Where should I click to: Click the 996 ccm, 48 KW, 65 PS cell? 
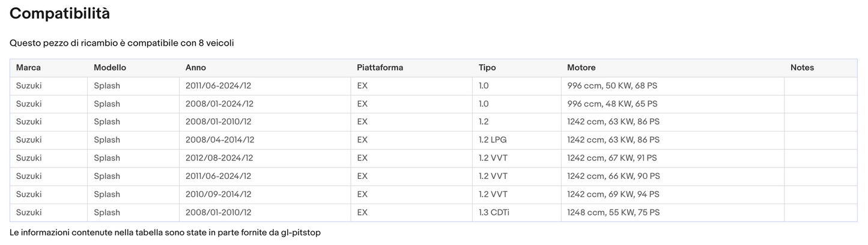pos(612,104)
